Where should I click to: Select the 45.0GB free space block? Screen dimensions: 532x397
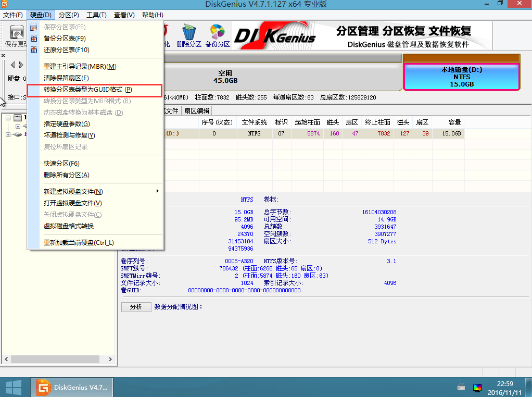(x=283, y=77)
